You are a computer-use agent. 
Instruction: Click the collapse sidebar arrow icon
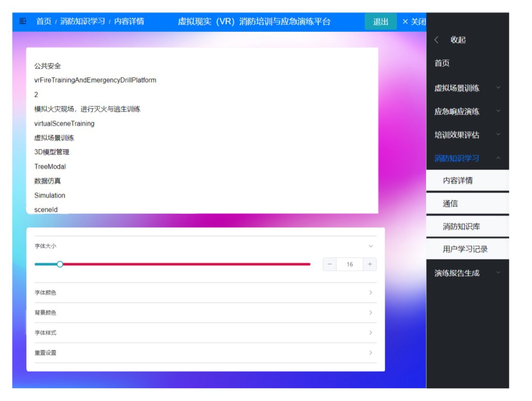pos(437,40)
